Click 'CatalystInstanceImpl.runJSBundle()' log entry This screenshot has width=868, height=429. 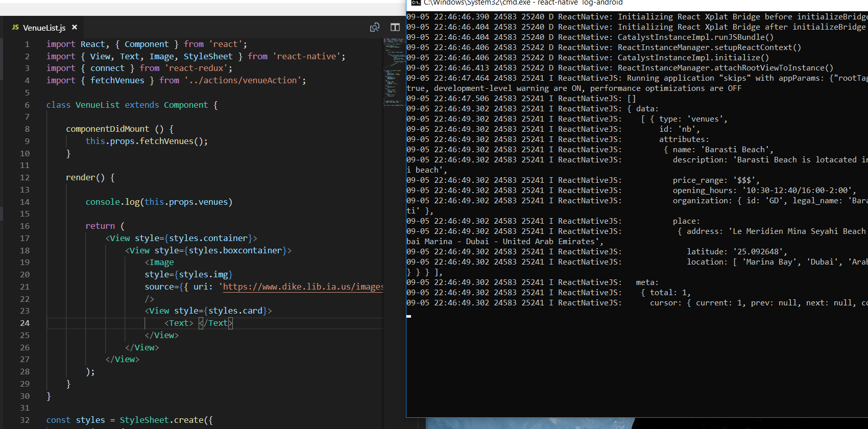click(695, 37)
